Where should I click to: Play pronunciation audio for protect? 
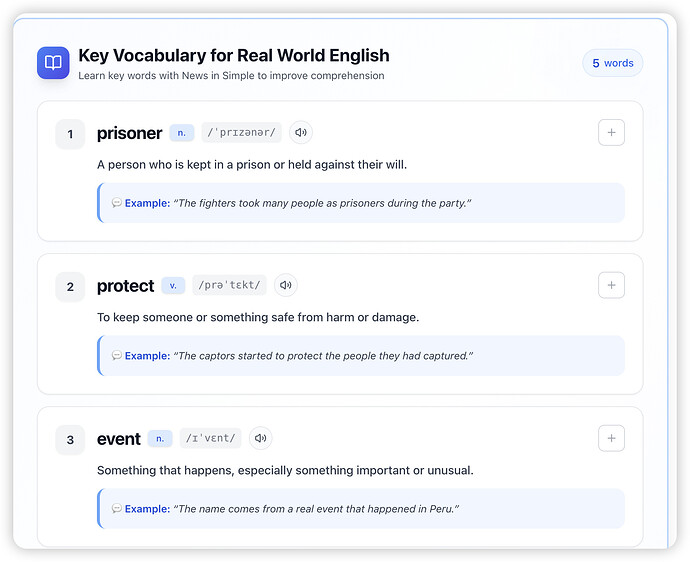(286, 285)
